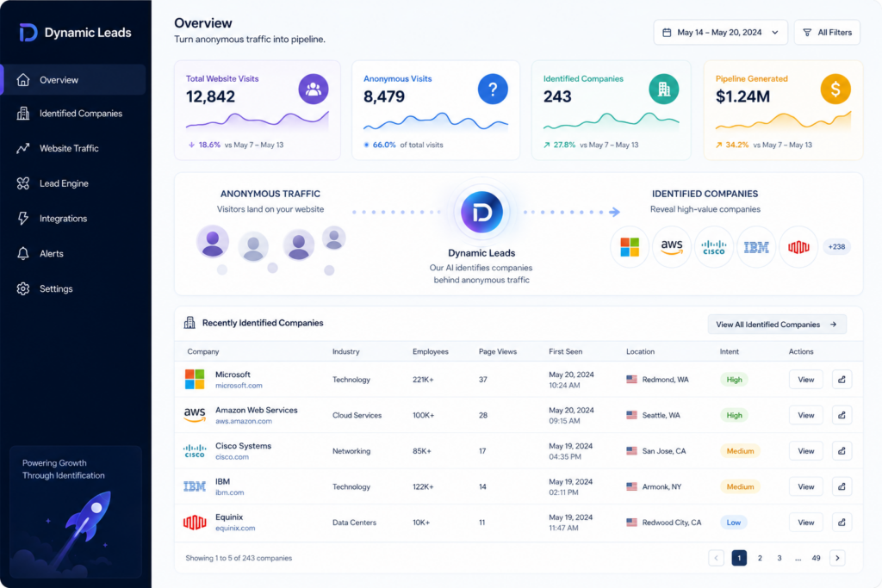Screen dimensions: 882x588
Task: Open the aws.amazon.com link
Action: tap(244, 421)
